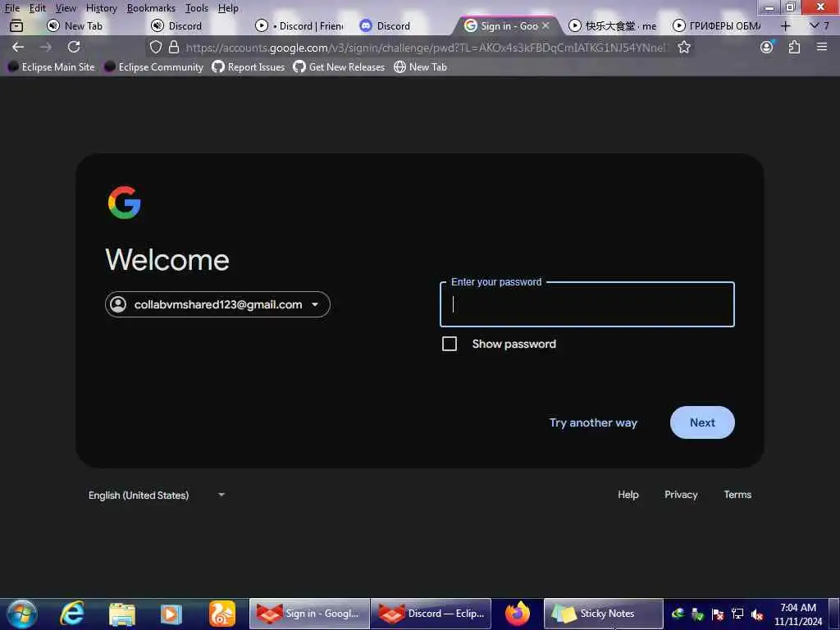Open the Tools menu
The width and height of the screenshot is (840, 630).
click(x=197, y=8)
